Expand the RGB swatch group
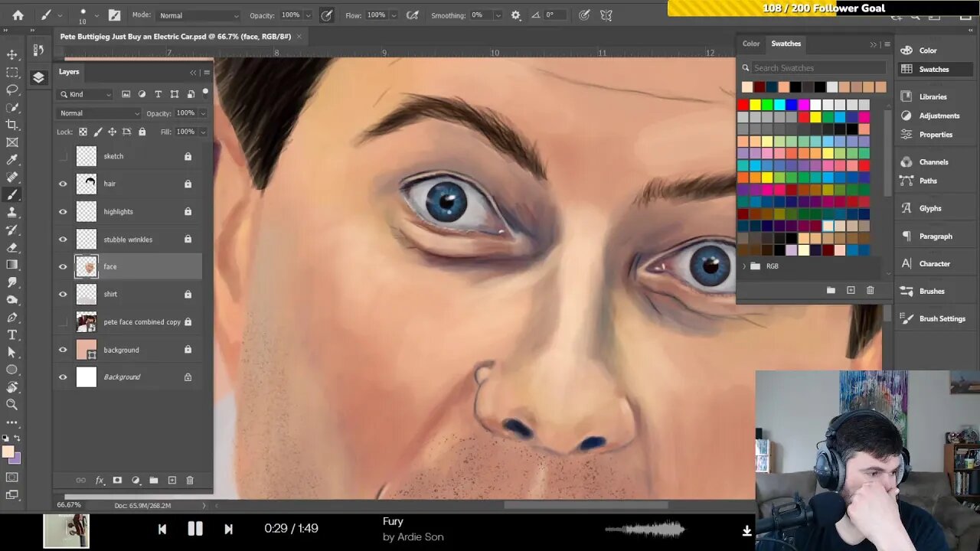 [x=744, y=266]
